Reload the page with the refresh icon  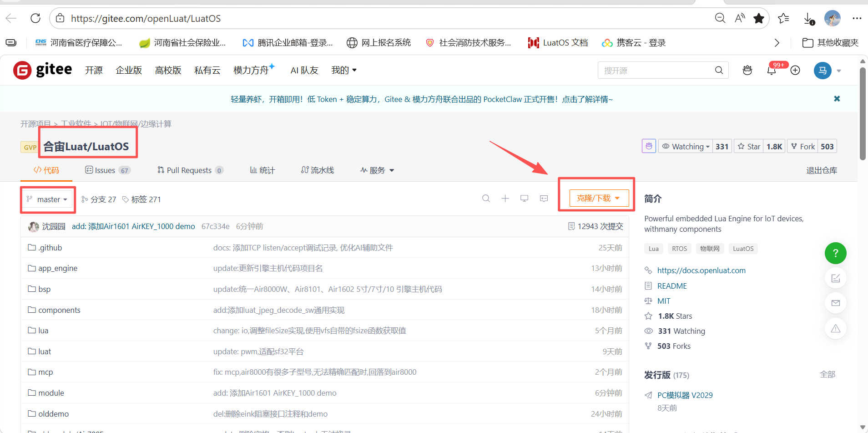pyautogui.click(x=35, y=18)
